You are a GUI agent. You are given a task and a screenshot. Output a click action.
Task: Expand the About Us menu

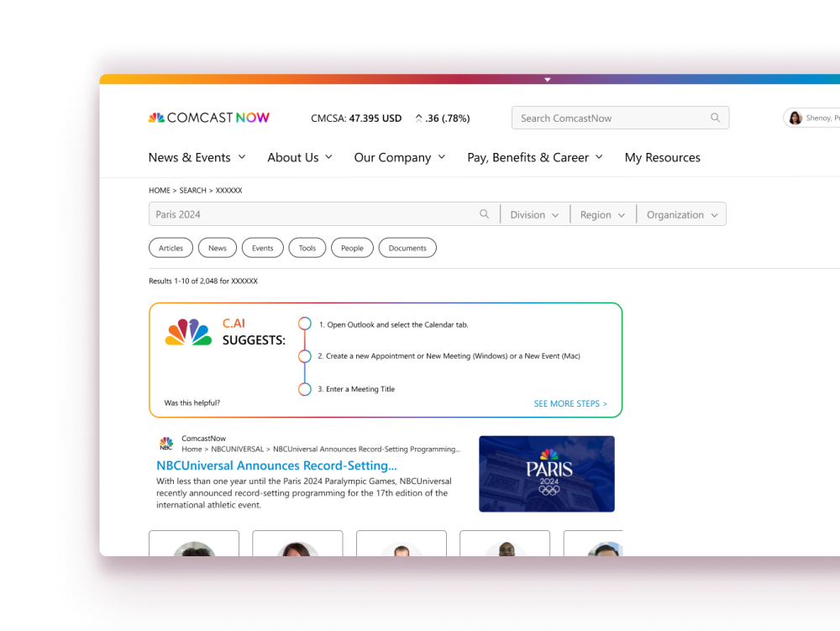point(300,157)
